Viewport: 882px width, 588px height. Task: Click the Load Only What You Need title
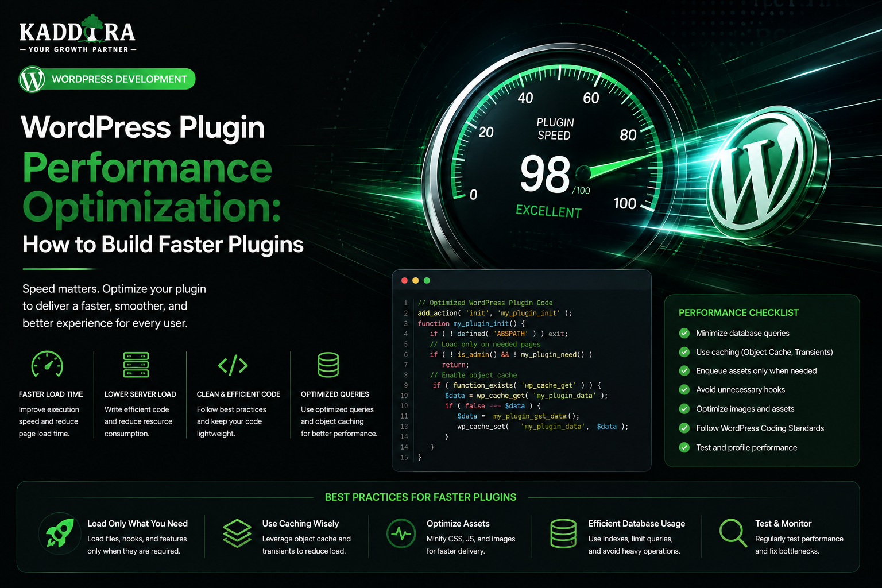click(x=137, y=524)
